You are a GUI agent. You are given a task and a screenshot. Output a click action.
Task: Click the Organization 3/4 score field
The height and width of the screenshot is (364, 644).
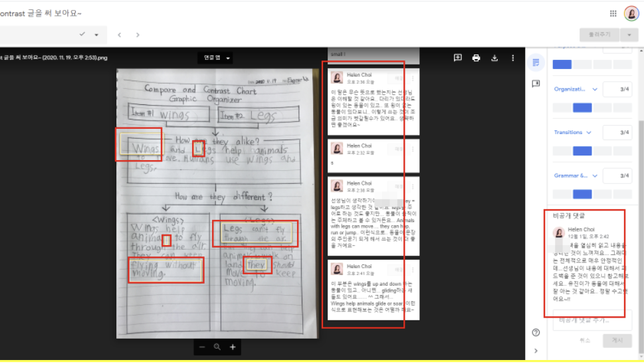click(x=617, y=90)
